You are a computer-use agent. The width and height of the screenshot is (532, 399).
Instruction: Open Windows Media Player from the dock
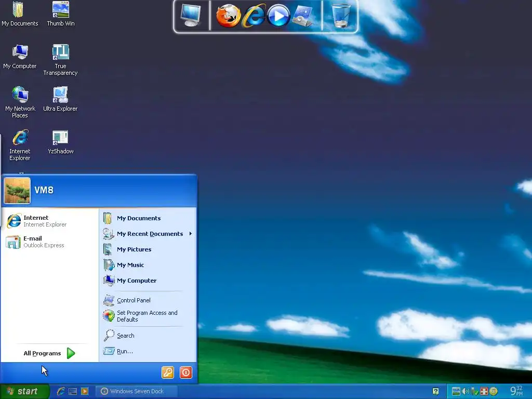(x=278, y=16)
